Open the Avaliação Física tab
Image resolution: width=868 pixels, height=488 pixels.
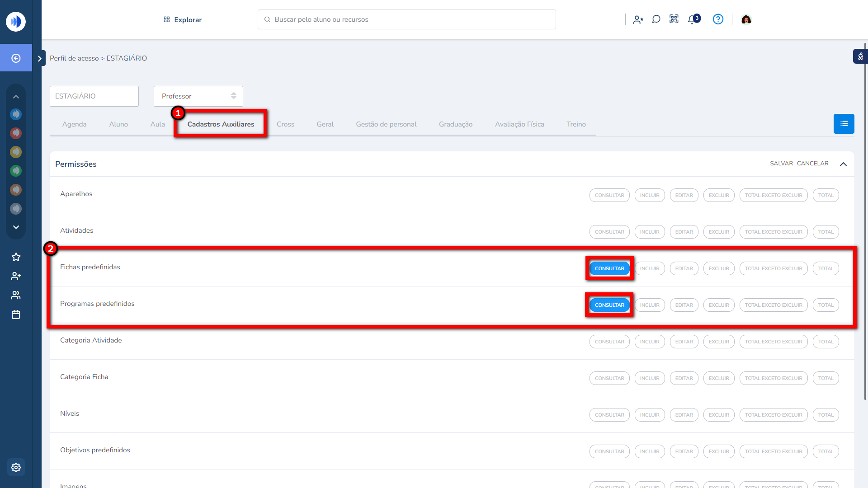tap(519, 124)
